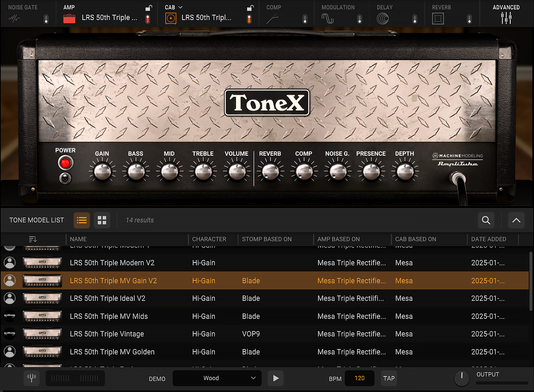Toggle the Noise Gate bypass switch

(x=46, y=19)
